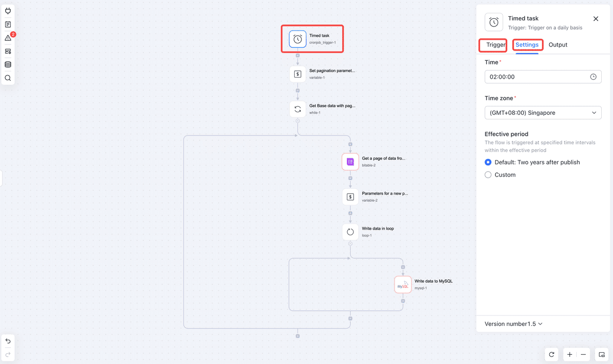Add step below Set pagination parameters node
Image resolution: width=613 pixels, height=364 pixels.
pyautogui.click(x=298, y=90)
